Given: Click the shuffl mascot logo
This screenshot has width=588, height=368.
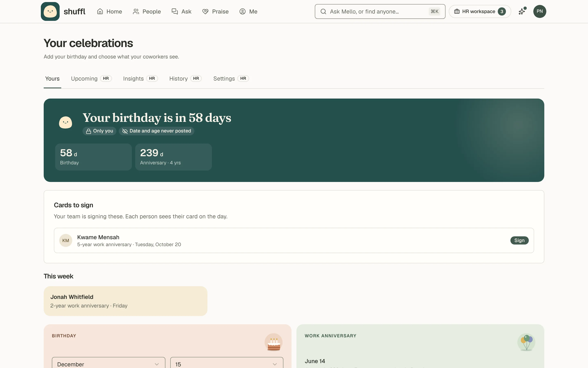Looking at the screenshot, I should click(x=50, y=11).
